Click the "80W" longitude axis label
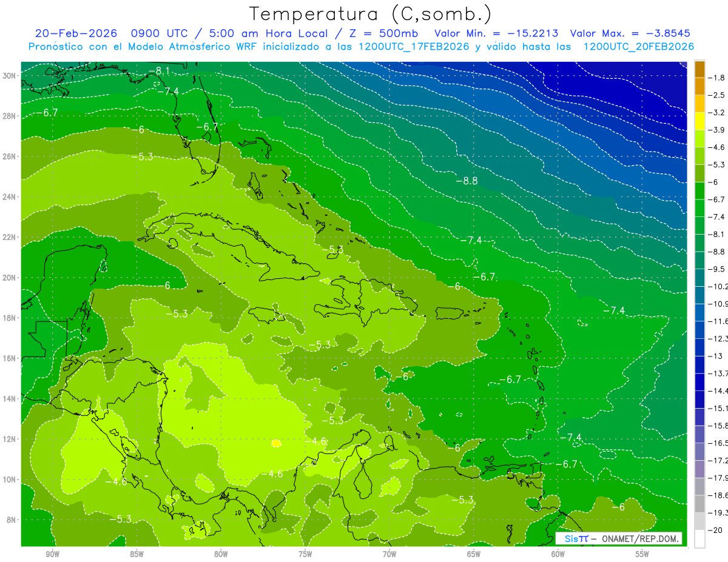 click(221, 554)
